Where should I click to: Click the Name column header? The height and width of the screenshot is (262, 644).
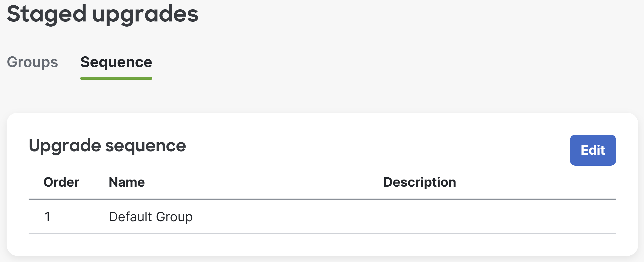tap(127, 182)
